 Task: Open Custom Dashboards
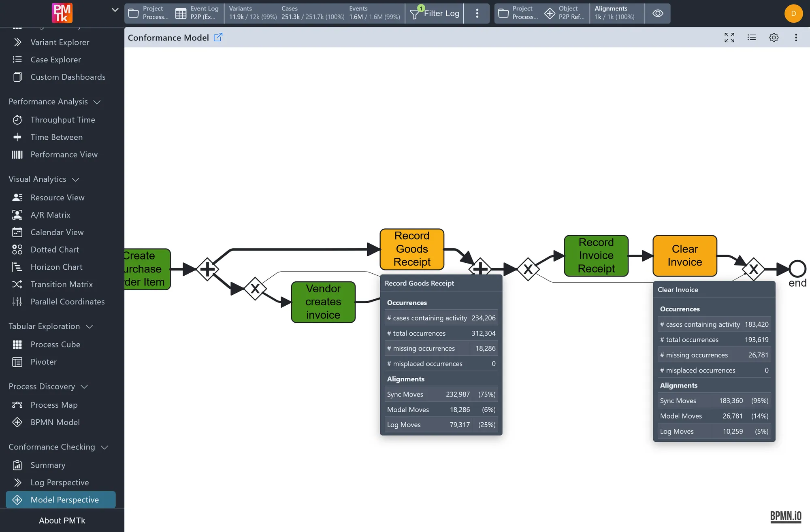pos(68,77)
